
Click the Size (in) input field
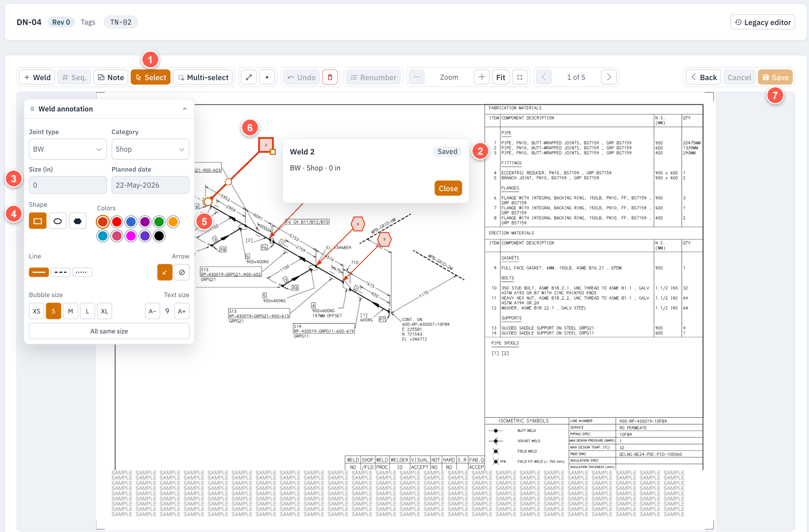[x=68, y=185]
